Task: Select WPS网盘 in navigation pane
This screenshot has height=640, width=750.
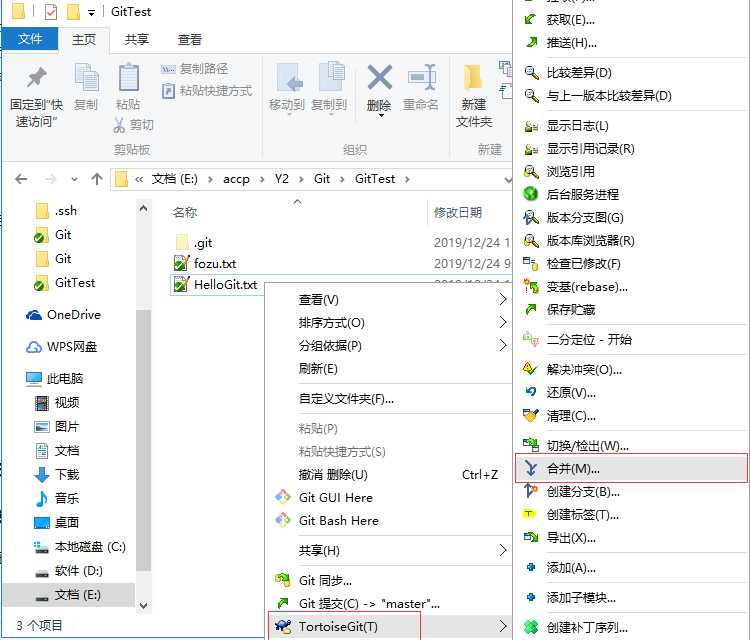Action: click(x=61, y=347)
